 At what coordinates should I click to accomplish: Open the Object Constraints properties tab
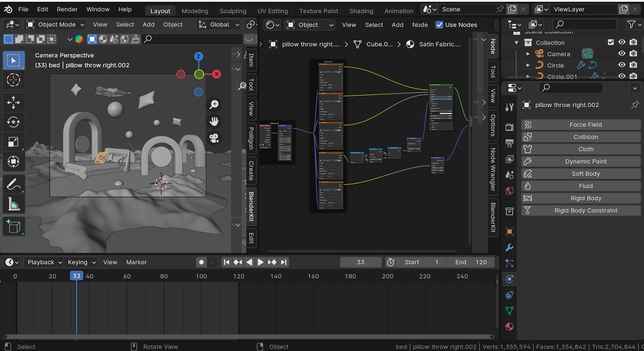coord(509,295)
